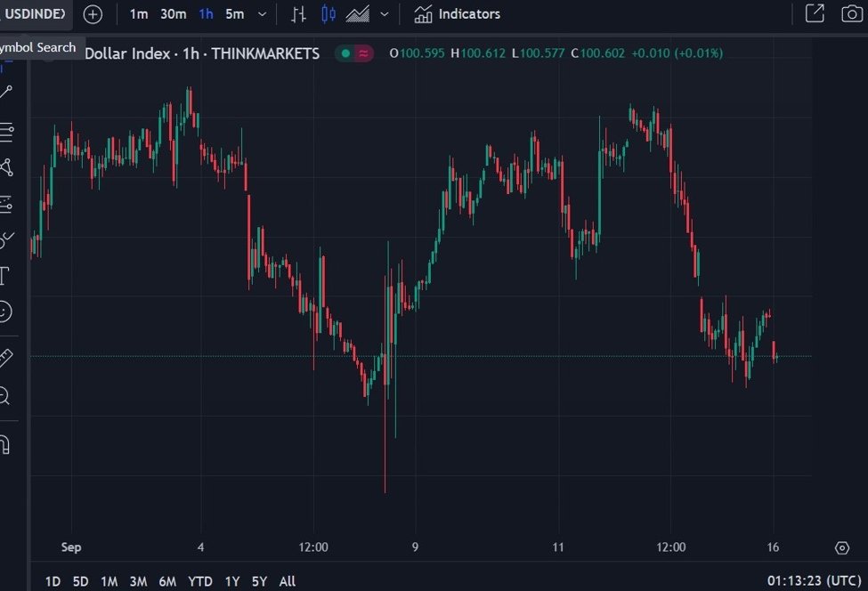
Task: Expand the chart style dropdown arrow
Action: (385, 14)
